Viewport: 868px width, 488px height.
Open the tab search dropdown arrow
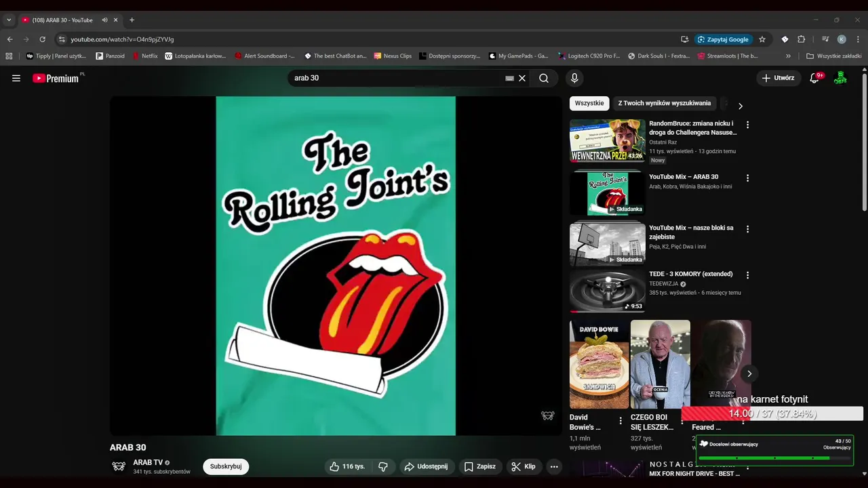[9, 20]
